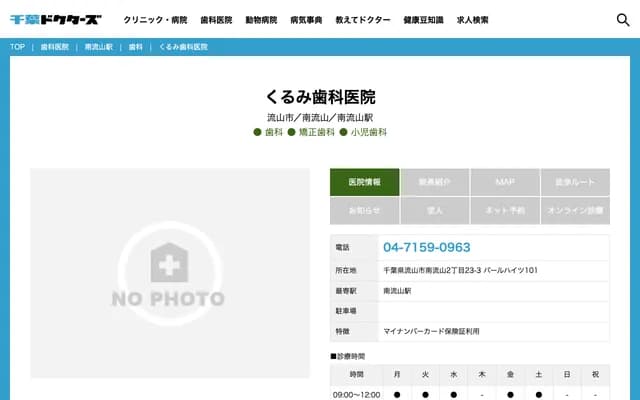
Task: Click the 最寄駅 row label
Action: (346, 291)
